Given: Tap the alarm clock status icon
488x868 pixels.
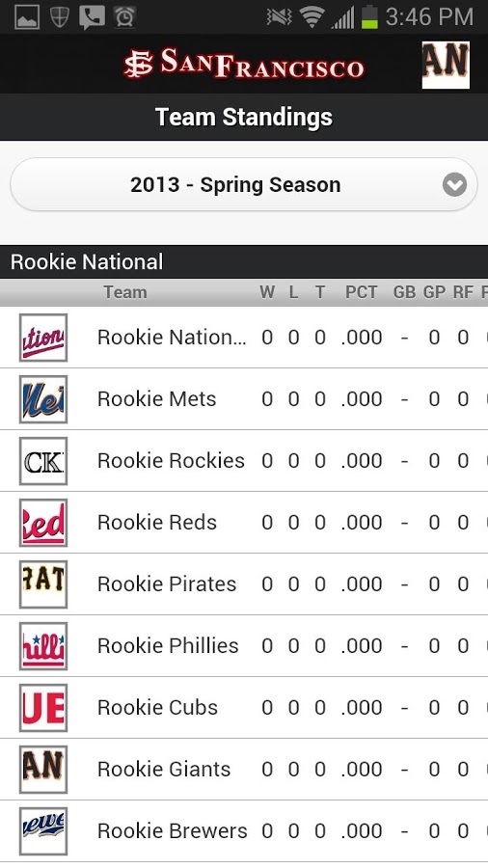Looking at the screenshot, I should pos(124,17).
